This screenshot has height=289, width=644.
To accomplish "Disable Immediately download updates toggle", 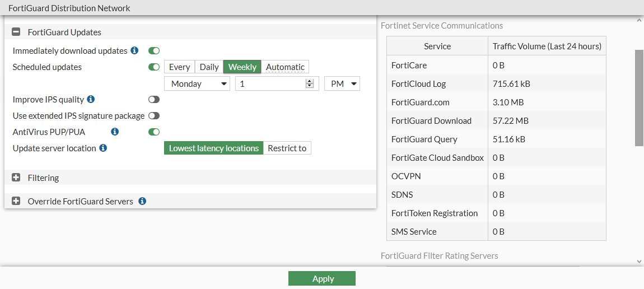I will click(154, 51).
